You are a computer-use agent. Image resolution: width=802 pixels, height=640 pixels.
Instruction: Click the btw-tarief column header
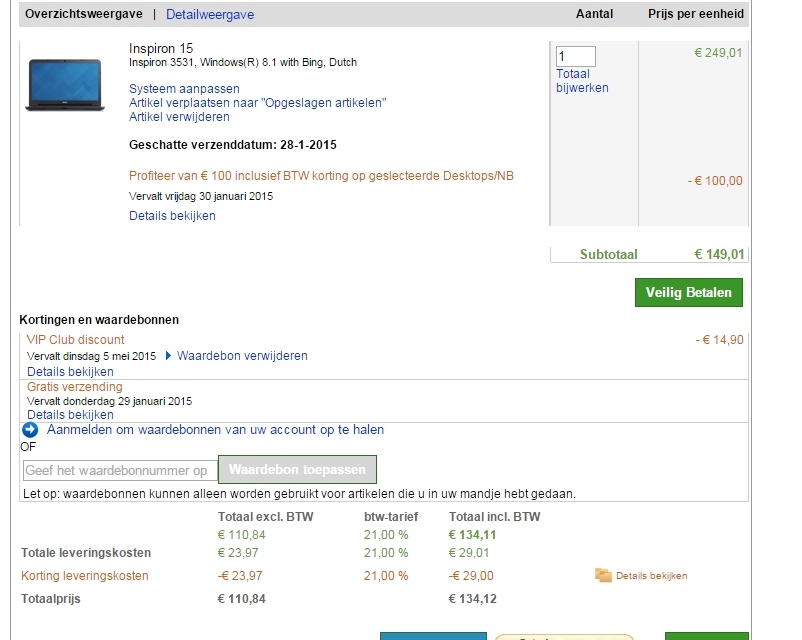click(x=391, y=517)
